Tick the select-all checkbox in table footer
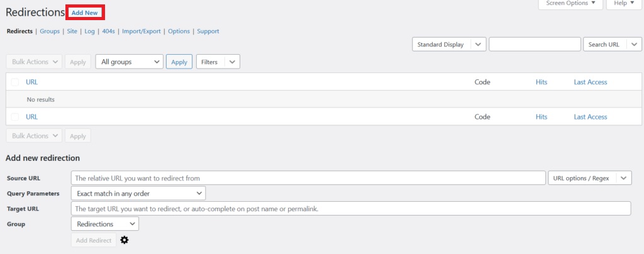The height and width of the screenshot is (254, 644). click(x=15, y=117)
